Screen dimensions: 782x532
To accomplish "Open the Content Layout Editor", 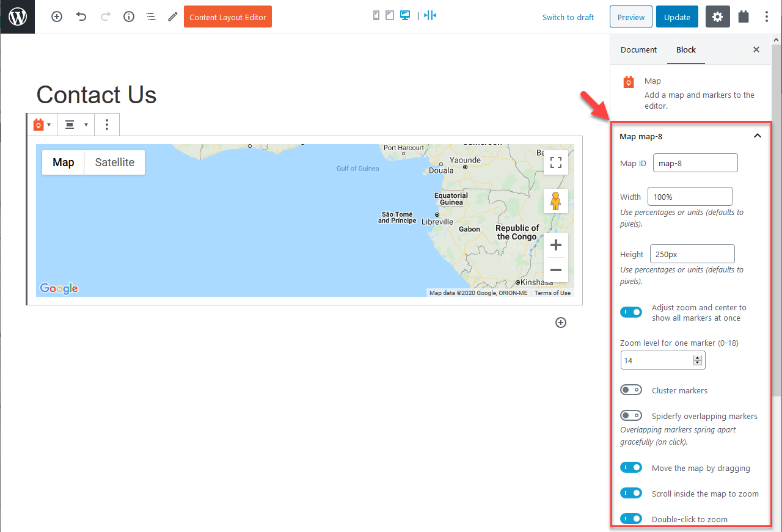I will click(228, 17).
